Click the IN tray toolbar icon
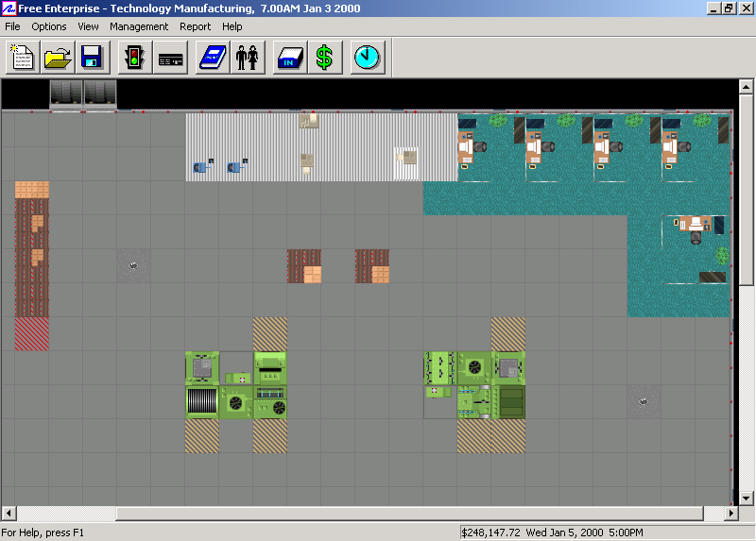The width and height of the screenshot is (756, 541). [290, 58]
